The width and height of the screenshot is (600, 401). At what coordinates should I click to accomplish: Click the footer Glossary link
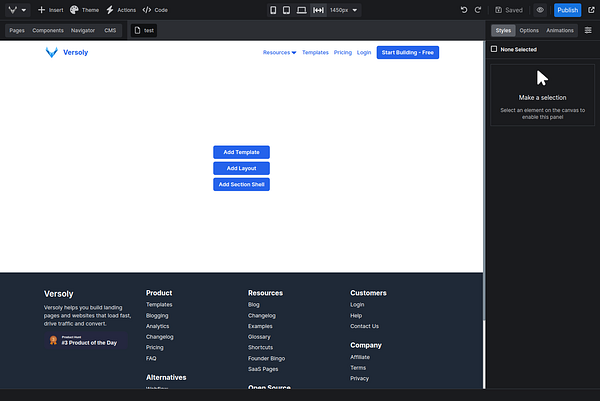(259, 337)
